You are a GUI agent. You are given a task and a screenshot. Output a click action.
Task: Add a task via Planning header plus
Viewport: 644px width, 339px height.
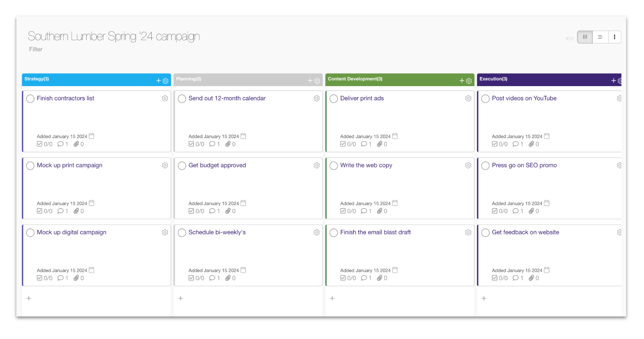pyautogui.click(x=310, y=81)
